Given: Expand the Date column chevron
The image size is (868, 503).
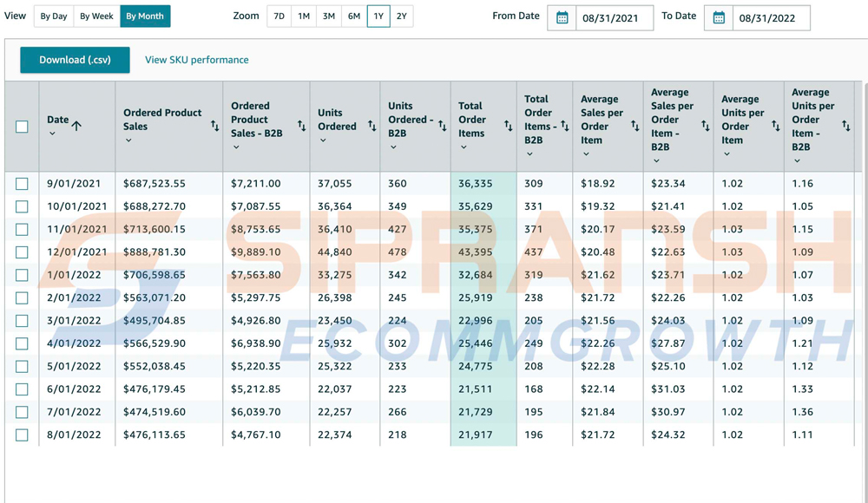Looking at the screenshot, I should click(52, 134).
